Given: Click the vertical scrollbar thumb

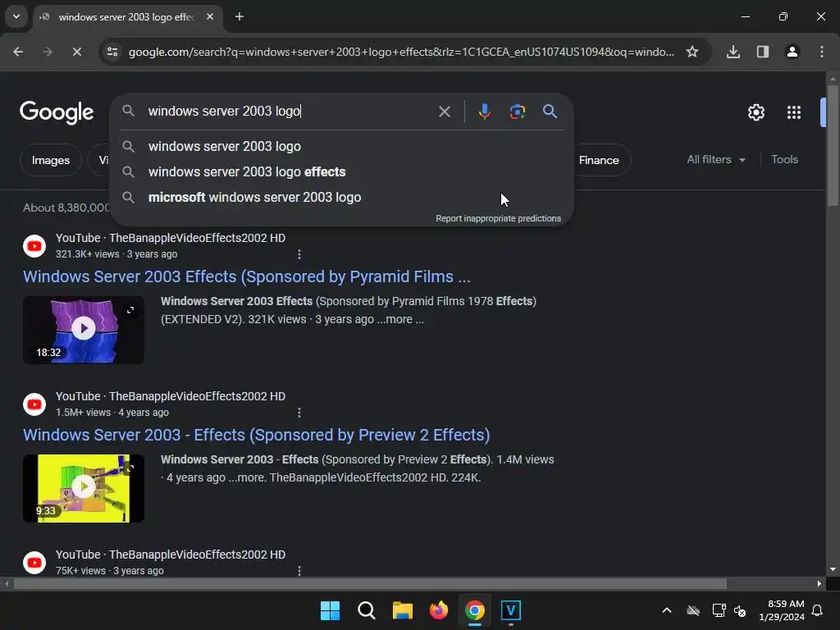Looking at the screenshot, I should [x=833, y=144].
